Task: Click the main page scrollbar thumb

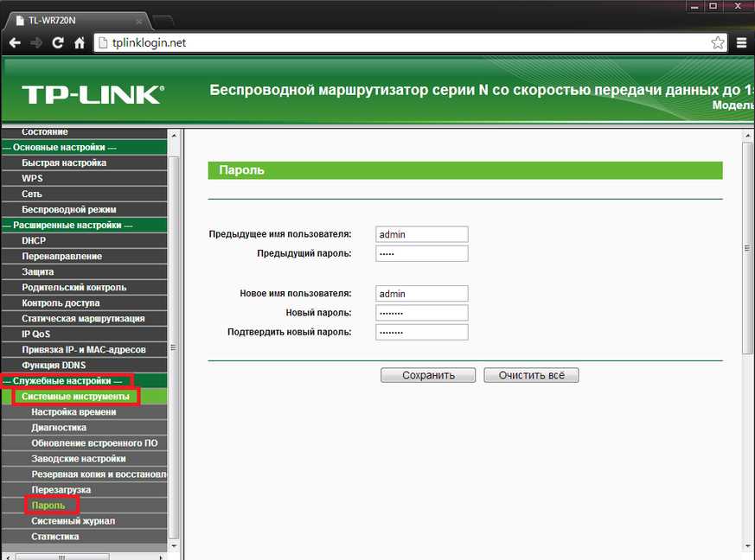Action: (x=748, y=248)
